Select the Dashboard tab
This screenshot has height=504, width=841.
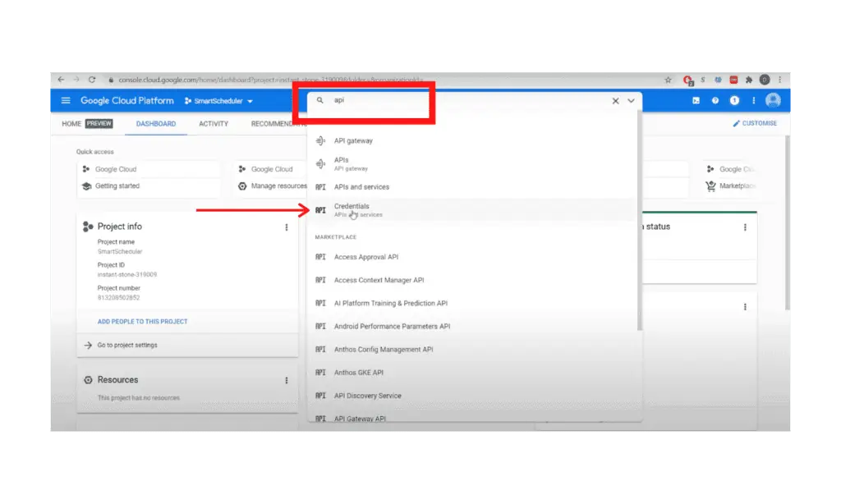click(x=156, y=124)
